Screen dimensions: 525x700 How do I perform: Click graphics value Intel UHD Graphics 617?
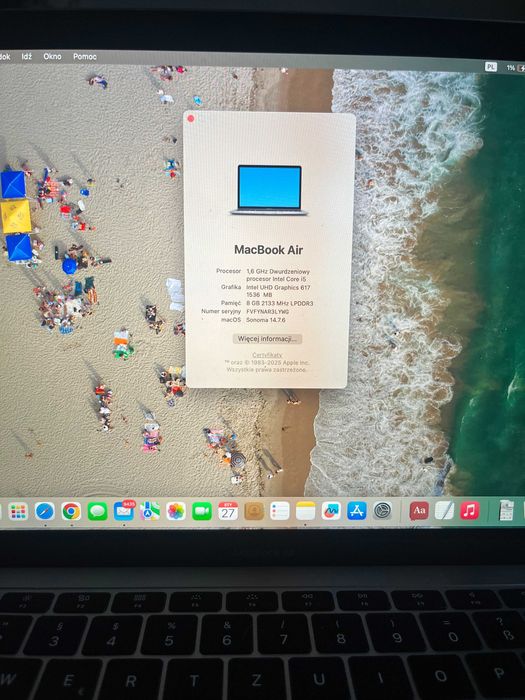(x=278, y=288)
